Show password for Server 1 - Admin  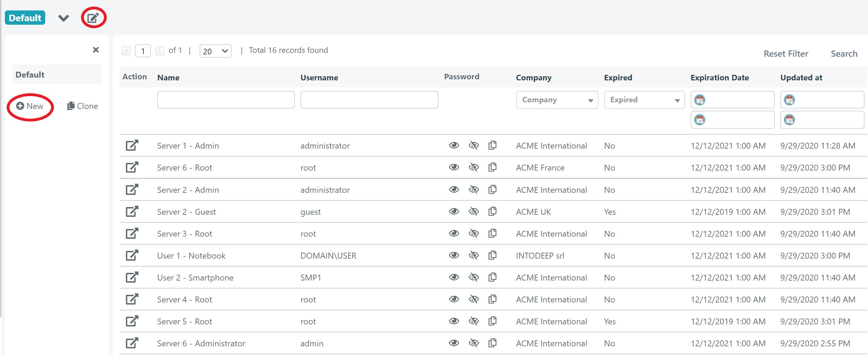[454, 145]
